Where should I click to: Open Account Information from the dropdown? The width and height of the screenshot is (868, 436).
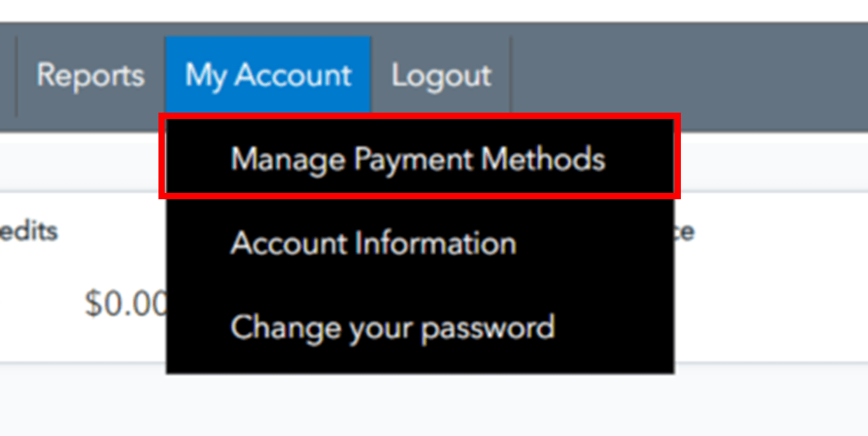(x=373, y=243)
